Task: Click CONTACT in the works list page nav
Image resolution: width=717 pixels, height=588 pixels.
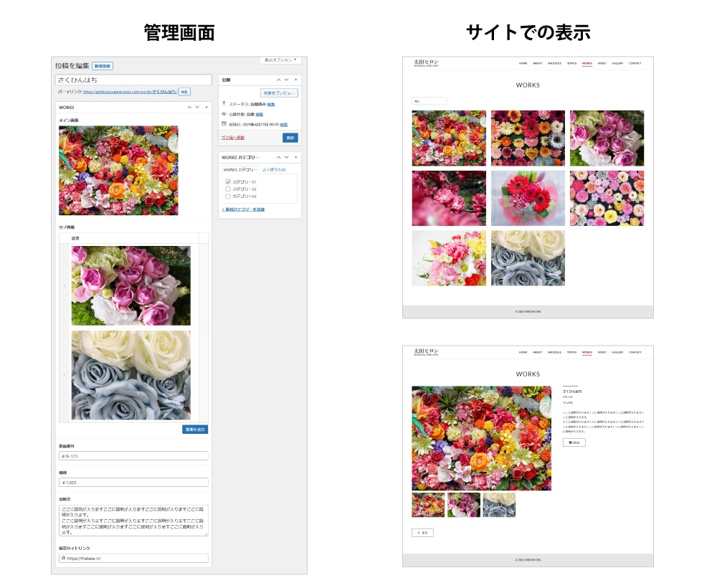Action: 635,64
